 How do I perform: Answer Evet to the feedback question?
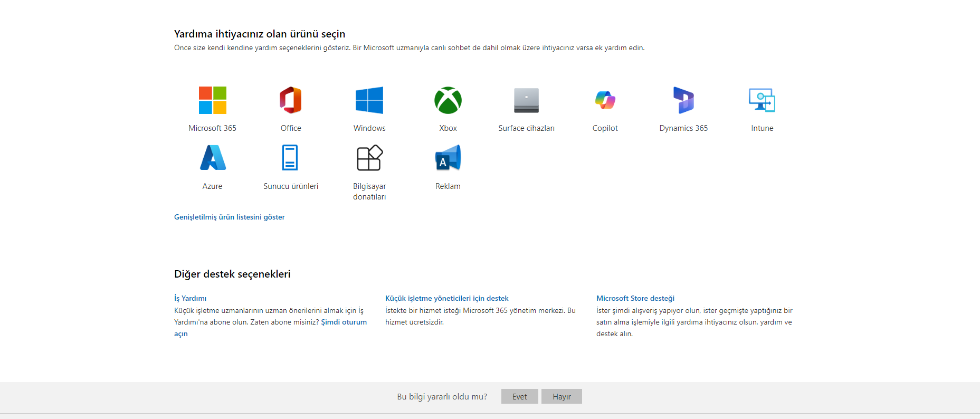click(520, 396)
